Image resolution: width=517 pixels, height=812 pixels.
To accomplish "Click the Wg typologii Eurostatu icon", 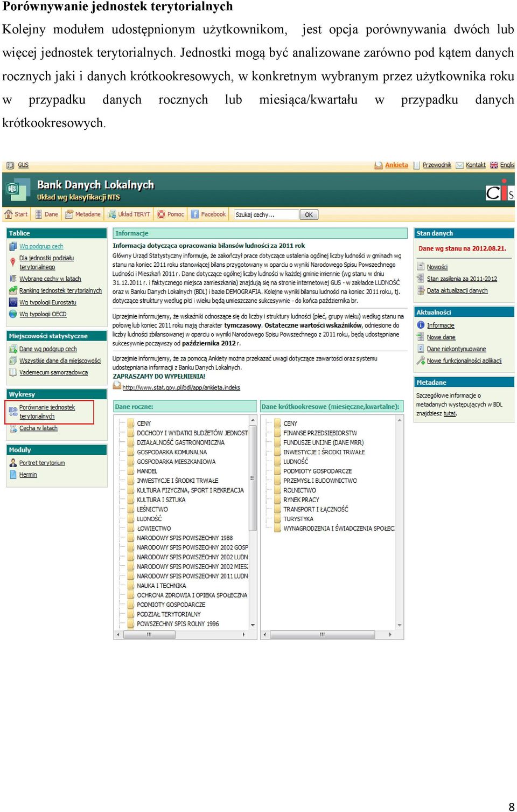I will (x=13, y=302).
